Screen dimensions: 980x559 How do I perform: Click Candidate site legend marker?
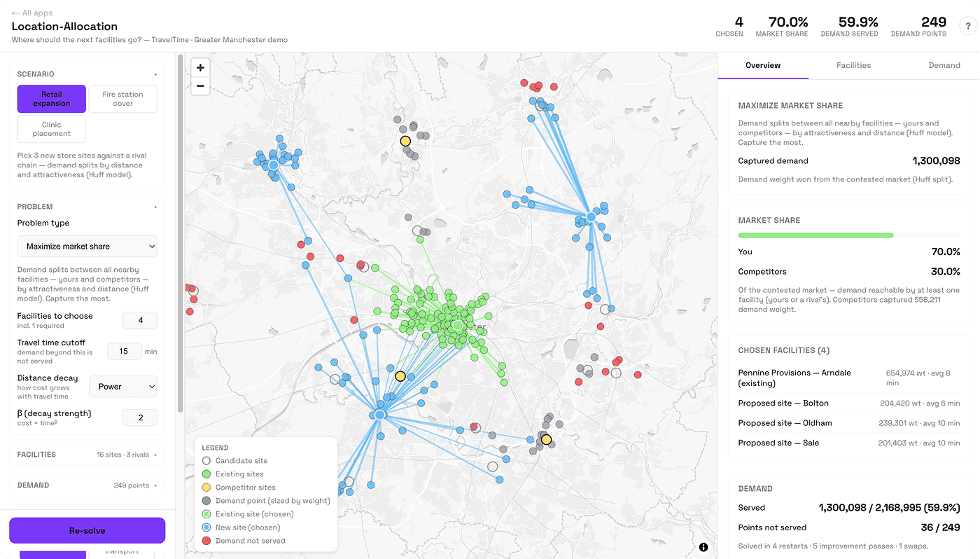206,461
